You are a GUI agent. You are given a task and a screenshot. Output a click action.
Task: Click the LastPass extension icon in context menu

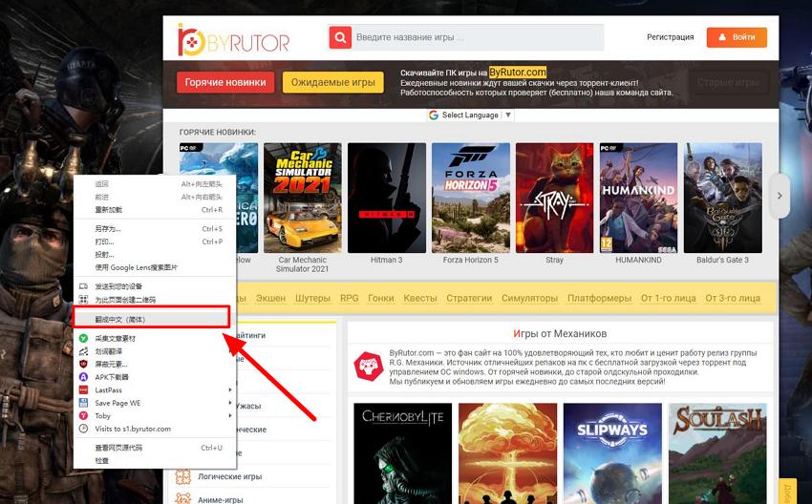tap(84, 390)
